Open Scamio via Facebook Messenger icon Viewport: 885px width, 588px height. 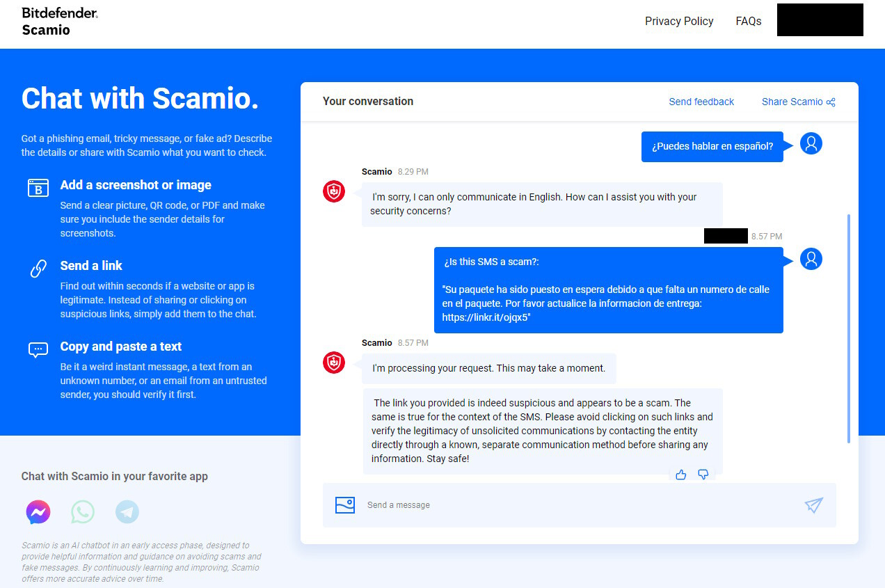[38, 511]
